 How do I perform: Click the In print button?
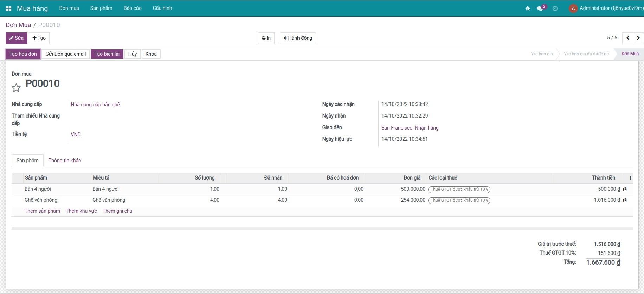tap(266, 38)
